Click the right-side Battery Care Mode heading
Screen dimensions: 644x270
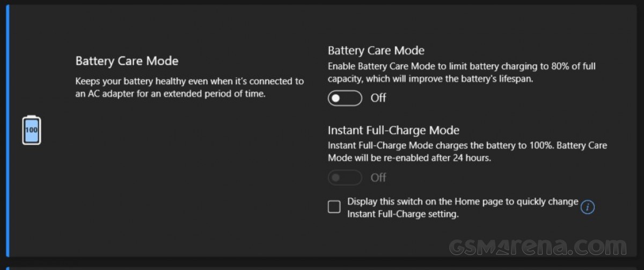(376, 51)
